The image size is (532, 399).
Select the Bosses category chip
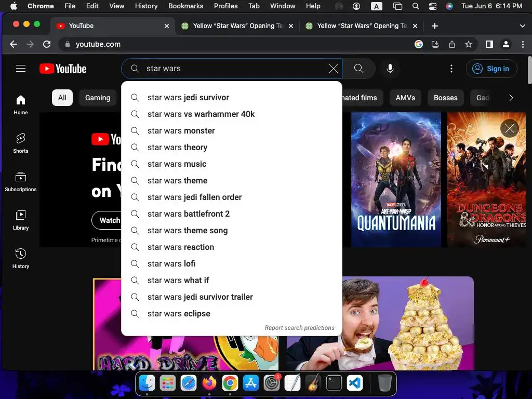[445, 98]
